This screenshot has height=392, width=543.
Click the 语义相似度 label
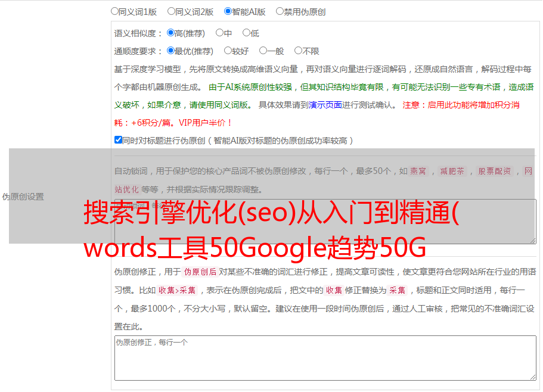[138, 33]
